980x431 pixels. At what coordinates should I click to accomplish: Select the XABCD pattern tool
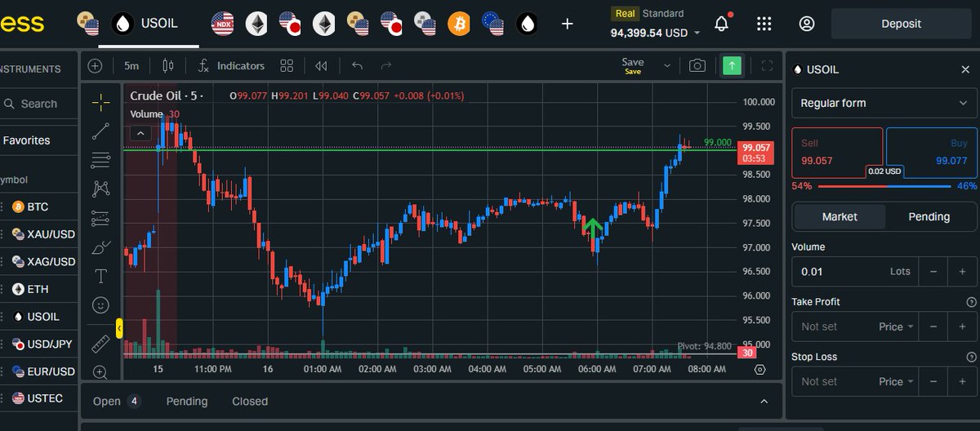pyautogui.click(x=100, y=189)
